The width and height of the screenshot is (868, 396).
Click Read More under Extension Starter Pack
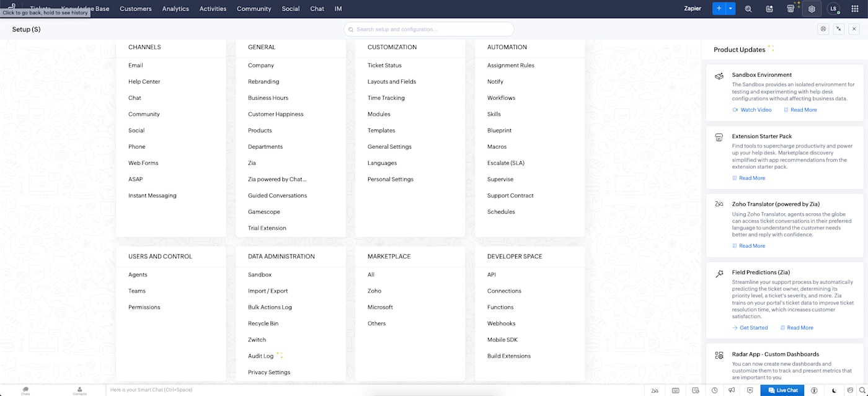pyautogui.click(x=748, y=178)
